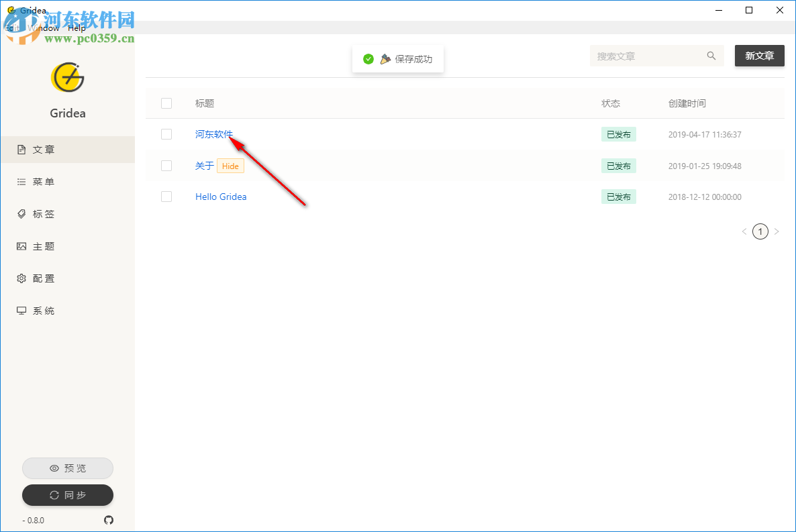This screenshot has height=532, width=796.
Task: Click the 创建时间 column header
Action: pyautogui.click(x=687, y=103)
